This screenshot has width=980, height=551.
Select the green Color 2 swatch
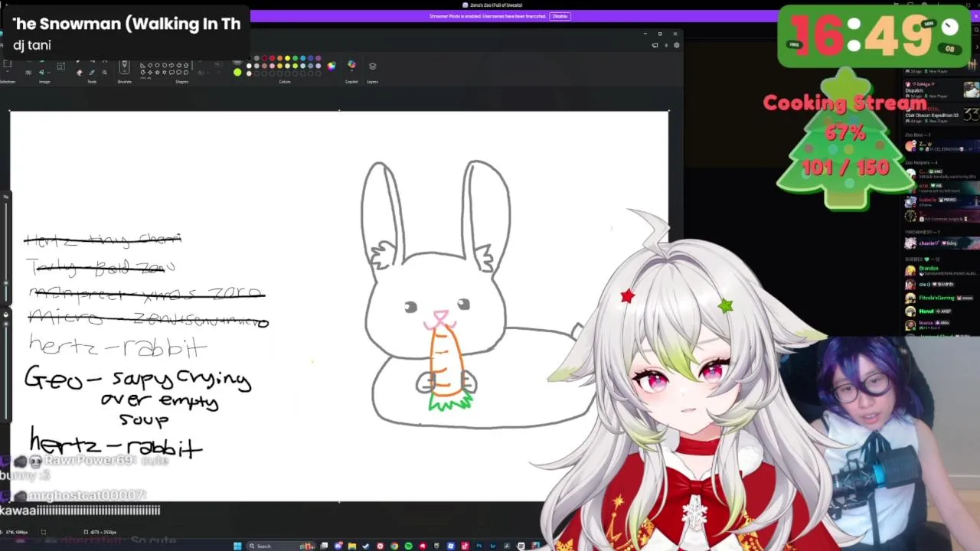pos(237,72)
